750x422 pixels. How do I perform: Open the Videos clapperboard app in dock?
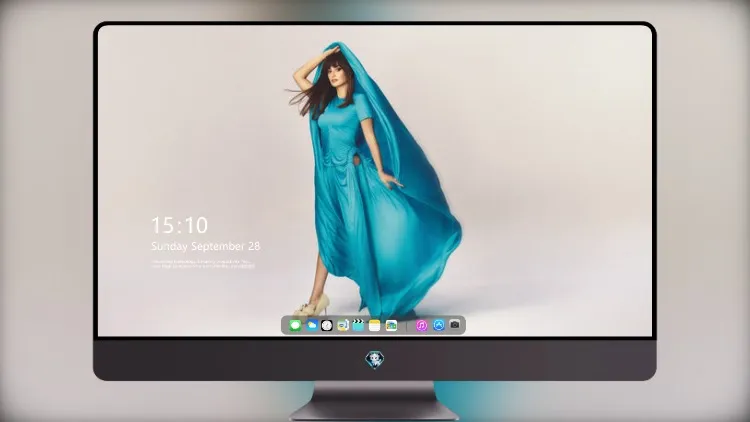(358, 325)
